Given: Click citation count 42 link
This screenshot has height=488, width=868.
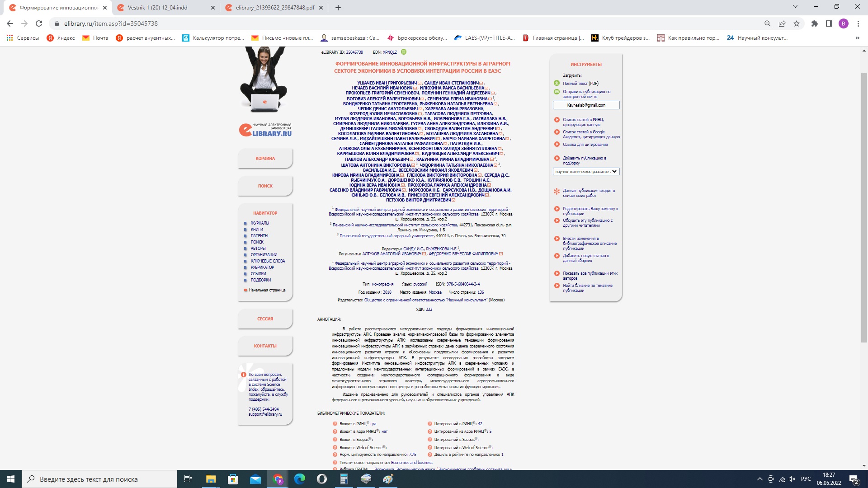Looking at the screenshot, I should (480, 424).
